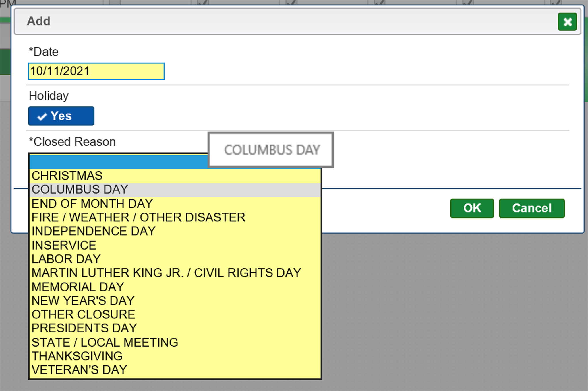Toggle the Holiday Yes switch
This screenshot has height=391, width=588.
61,116
